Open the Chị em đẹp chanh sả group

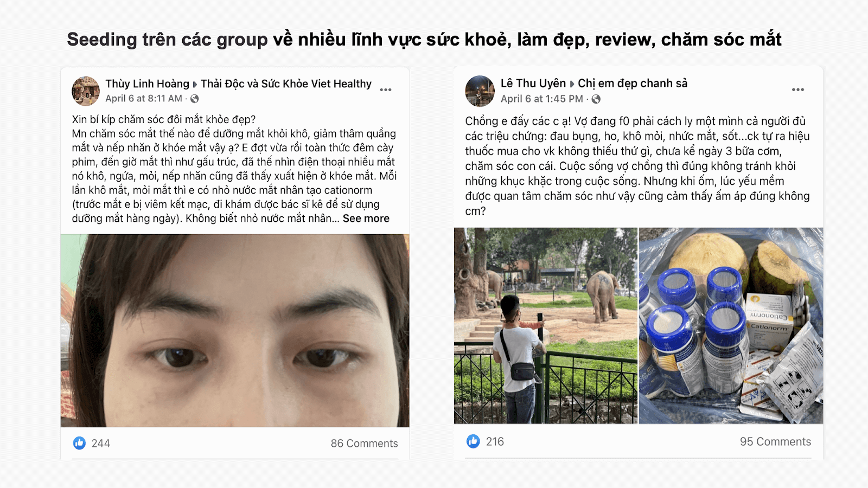633,84
